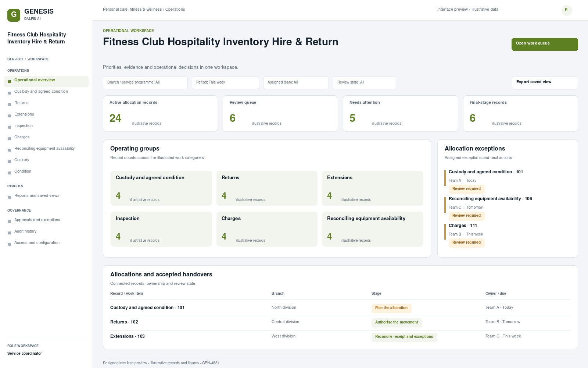The image size is (588, 368).
Task: Open the Assigned team filter
Action: (296, 83)
